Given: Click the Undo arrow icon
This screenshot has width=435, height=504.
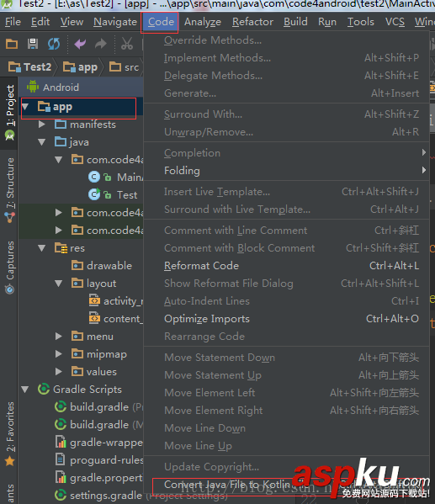Looking at the screenshot, I should 80,44.
